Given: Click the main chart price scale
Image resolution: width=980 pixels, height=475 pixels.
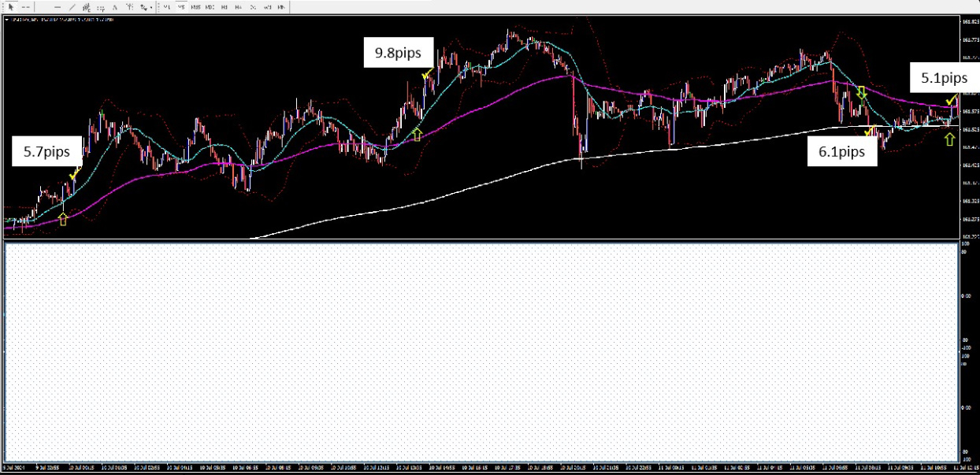Looking at the screenshot, I should [x=969, y=127].
